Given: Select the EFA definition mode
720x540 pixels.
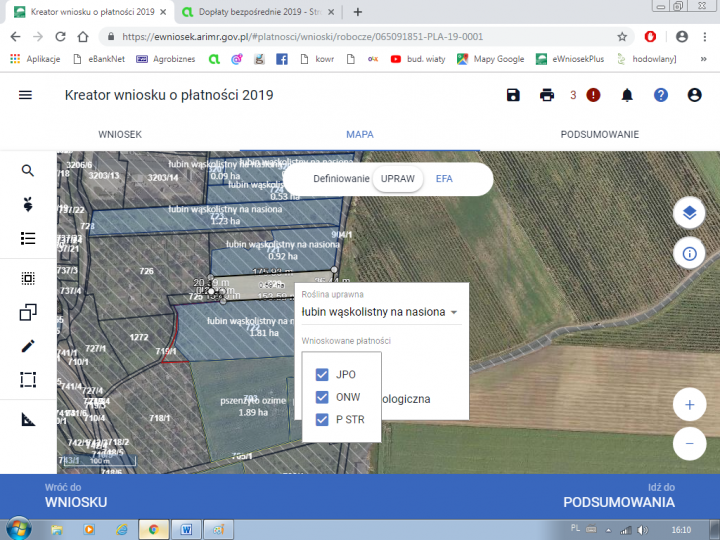Looking at the screenshot, I should 444,178.
